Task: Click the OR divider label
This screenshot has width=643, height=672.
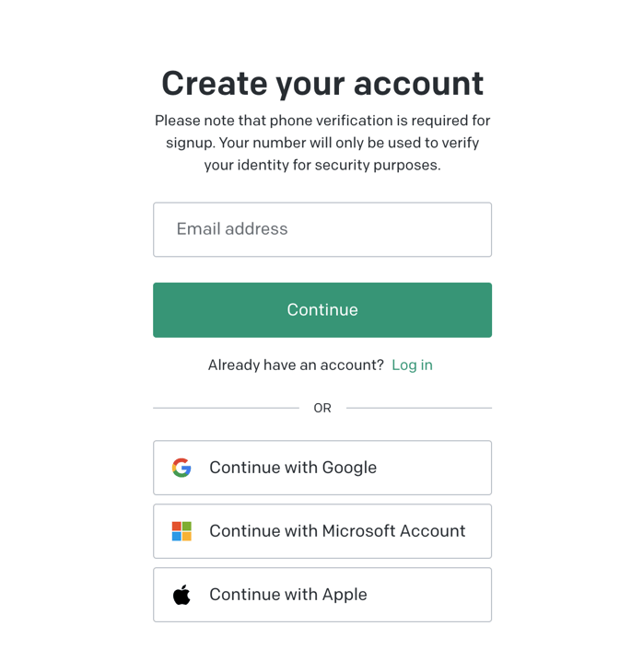Action: coord(322,408)
